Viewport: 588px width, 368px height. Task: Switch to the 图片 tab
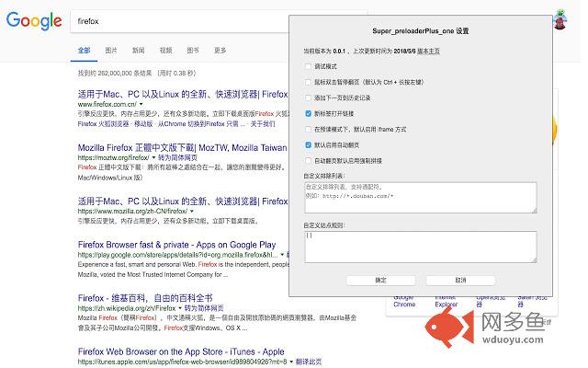(111, 51)
